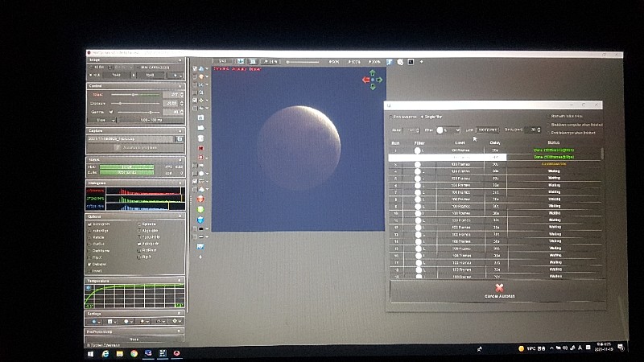
Task: Collapse the Capture panel
Action: point(180,131)
